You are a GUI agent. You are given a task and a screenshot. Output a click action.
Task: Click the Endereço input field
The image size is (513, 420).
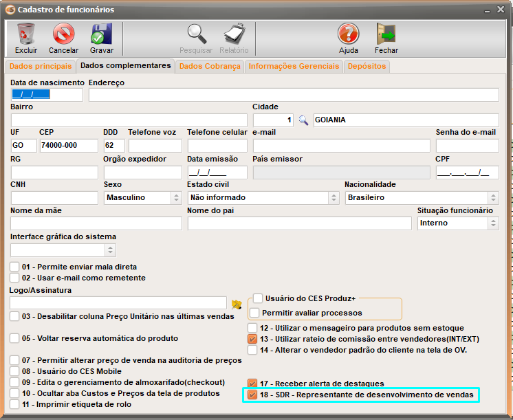294,95
